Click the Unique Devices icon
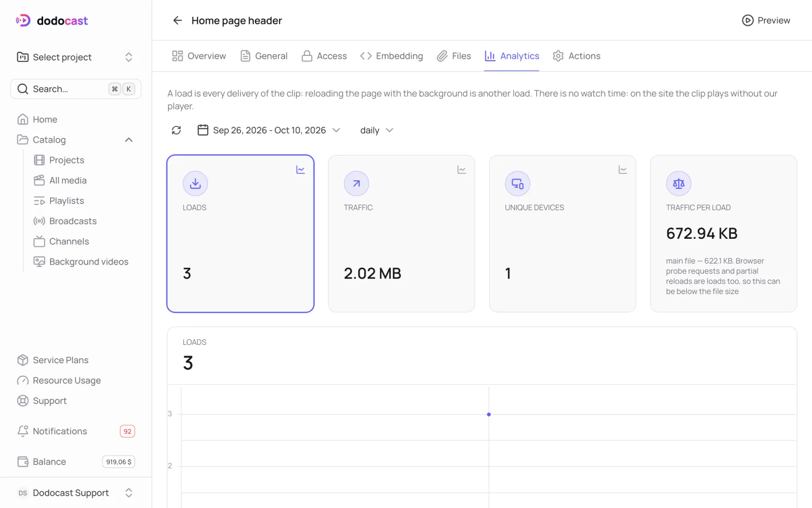Screen dimensions: 812x508 click(518, 183)
